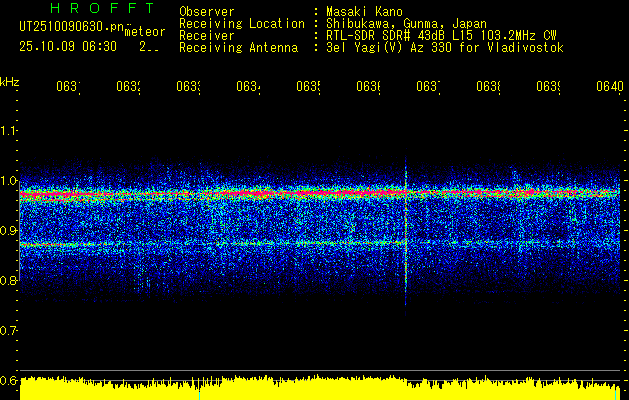The width and height of the screenshot is (629, 400).
Task: Click the 1.1 frequency axis label
Action: coord(8,131)
